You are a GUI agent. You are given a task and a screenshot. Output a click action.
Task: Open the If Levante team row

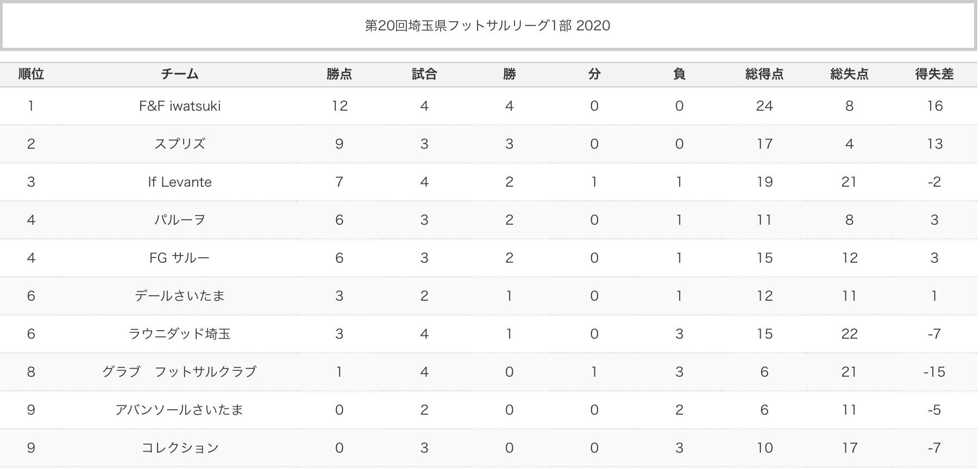coord(180,182)
